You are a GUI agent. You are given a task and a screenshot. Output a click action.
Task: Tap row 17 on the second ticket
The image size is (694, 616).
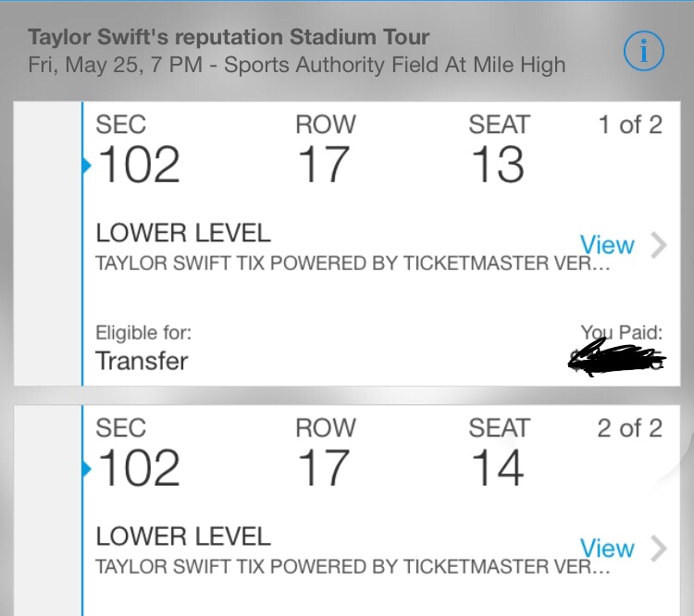[x=324, y=468]
